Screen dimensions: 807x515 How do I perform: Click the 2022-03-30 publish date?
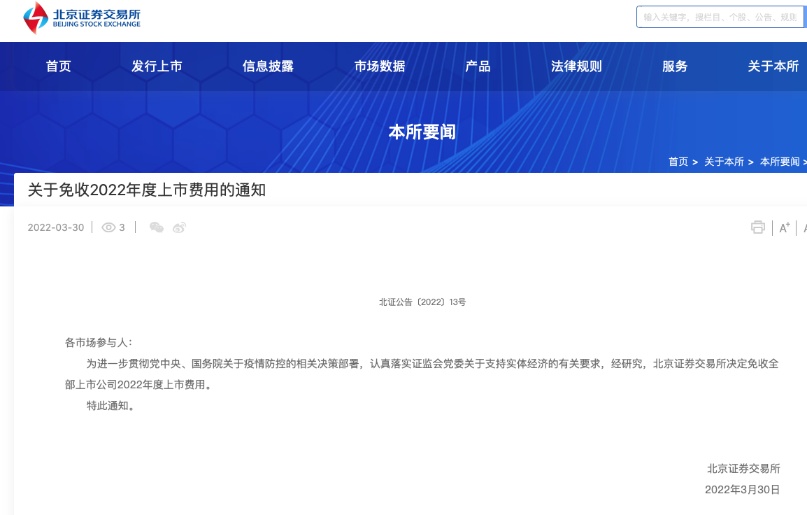coord(55,227)
